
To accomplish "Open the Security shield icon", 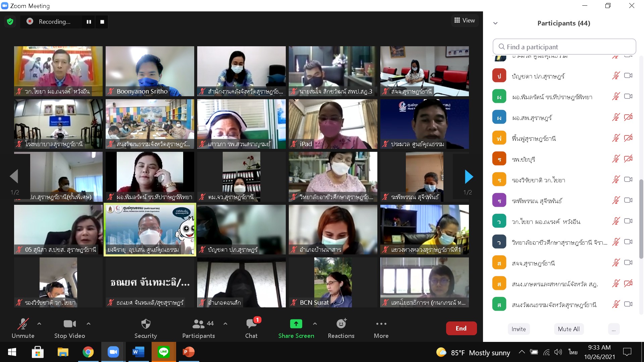I will pos(146,324).
